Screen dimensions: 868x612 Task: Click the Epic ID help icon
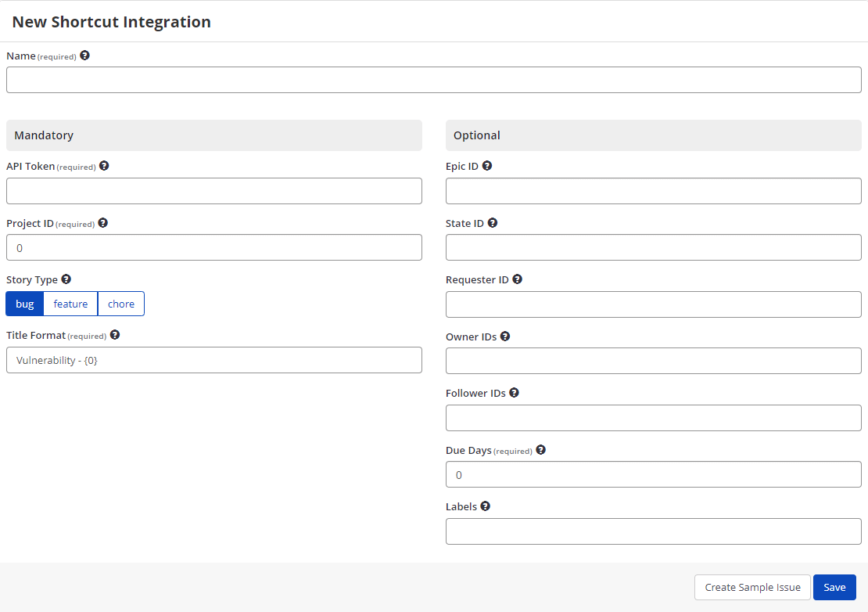coord(487,166)
